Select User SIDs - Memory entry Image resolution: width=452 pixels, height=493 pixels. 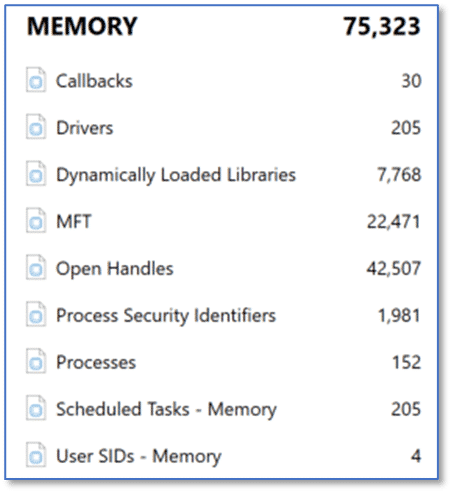point(139,456)
